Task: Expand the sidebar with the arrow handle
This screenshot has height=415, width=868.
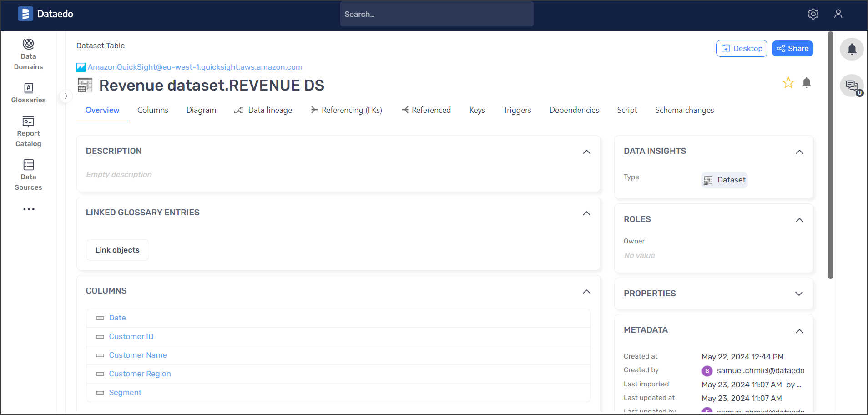Action: (x=66, y=96)
